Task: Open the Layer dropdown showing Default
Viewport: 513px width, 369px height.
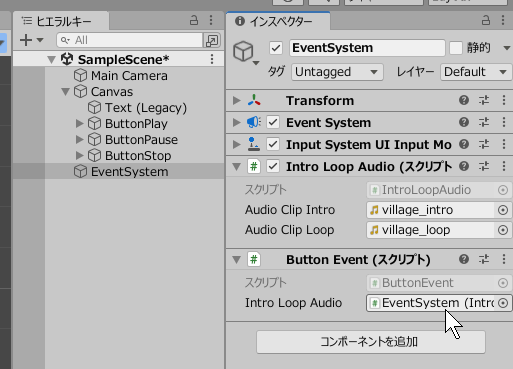Action: point(476,72)
